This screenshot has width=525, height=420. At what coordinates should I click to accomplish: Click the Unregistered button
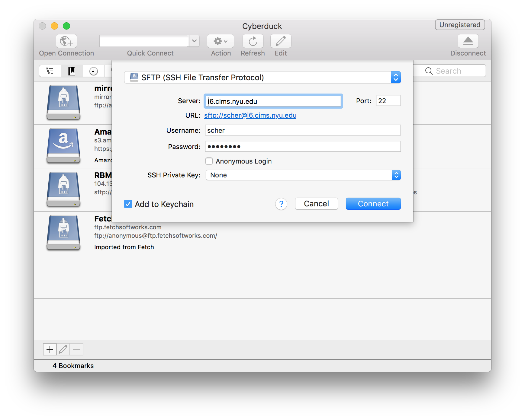[460, 25]
